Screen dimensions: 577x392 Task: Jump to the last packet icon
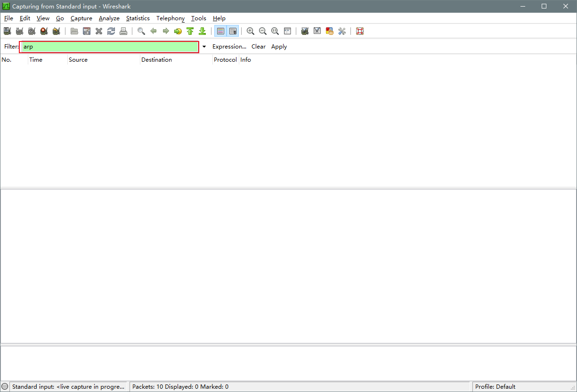pyautogui.click(x=202, y=31)
